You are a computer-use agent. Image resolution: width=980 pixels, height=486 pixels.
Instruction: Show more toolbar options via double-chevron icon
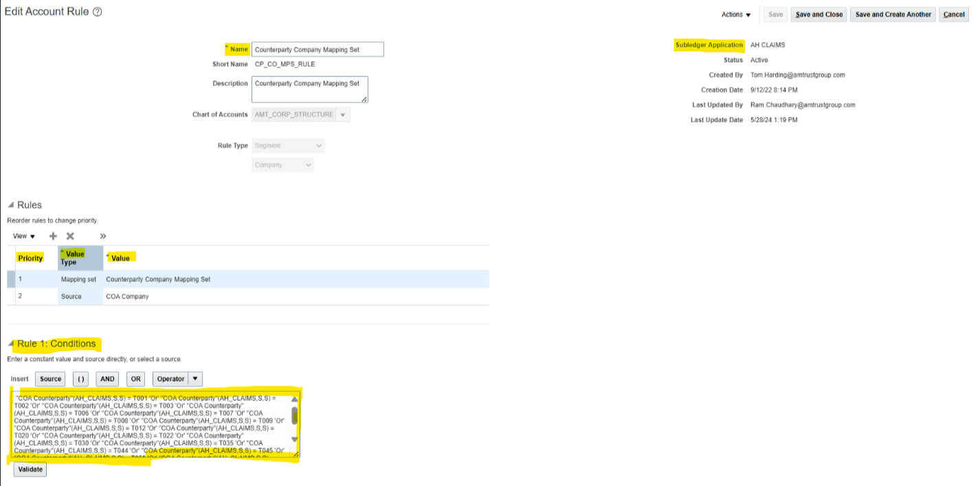tap(103, 236)
